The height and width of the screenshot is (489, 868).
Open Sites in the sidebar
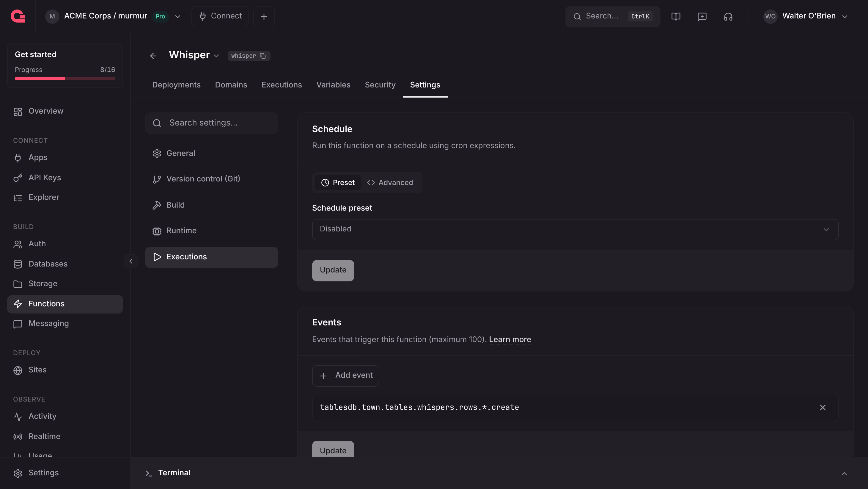pos(65,370)
